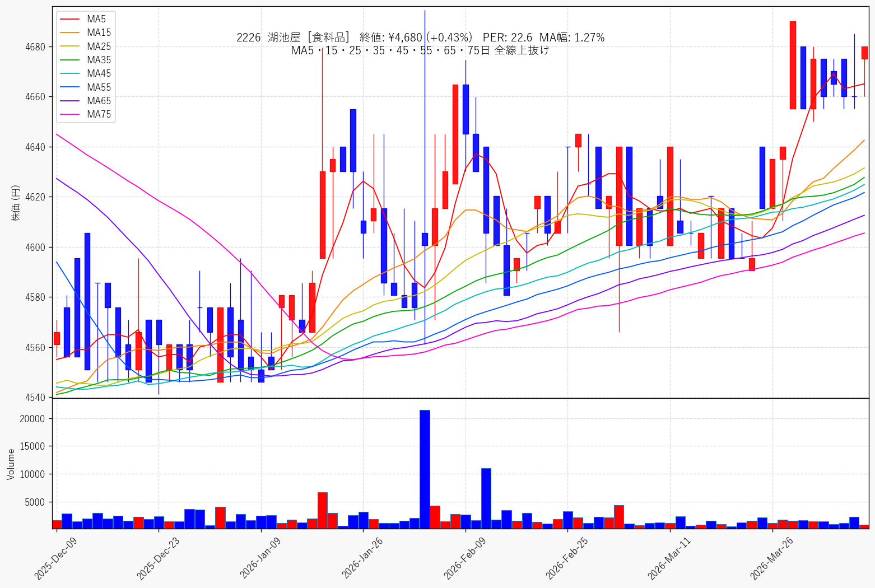Image resolution: width=875 pixels, height=588 pixels.
Task: Click the 4560 price axis tick
Action: coord(35,348)
